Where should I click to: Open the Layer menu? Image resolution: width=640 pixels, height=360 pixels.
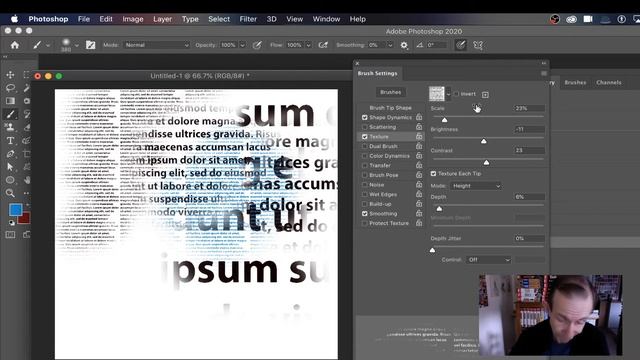tap(162, 19)
